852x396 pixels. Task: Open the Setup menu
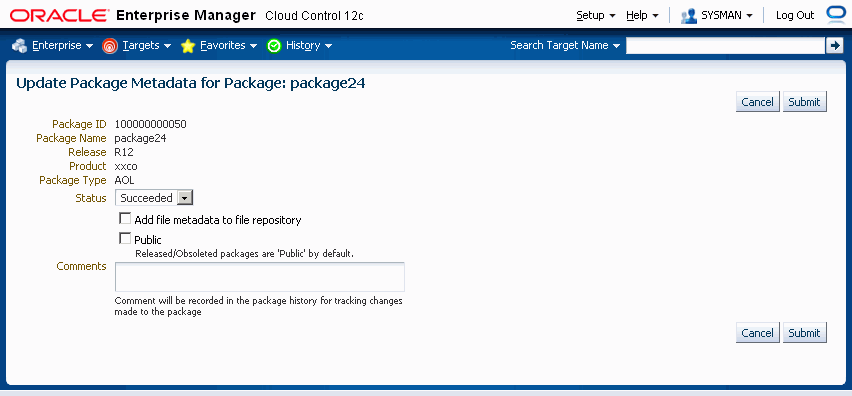click(x=596, y=15)
